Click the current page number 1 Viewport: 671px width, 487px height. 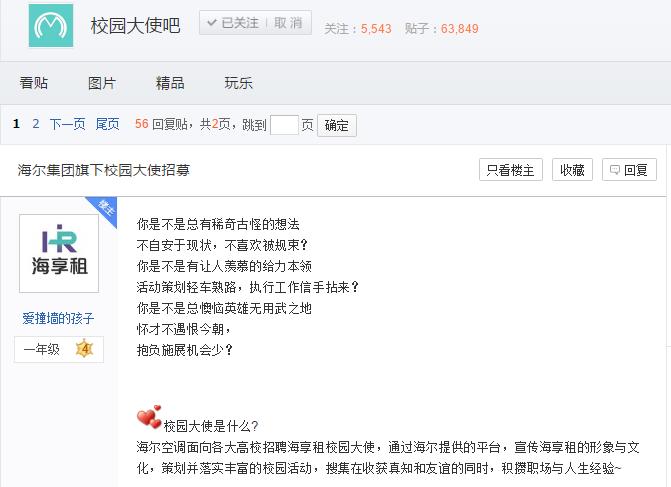pos(16,124)
